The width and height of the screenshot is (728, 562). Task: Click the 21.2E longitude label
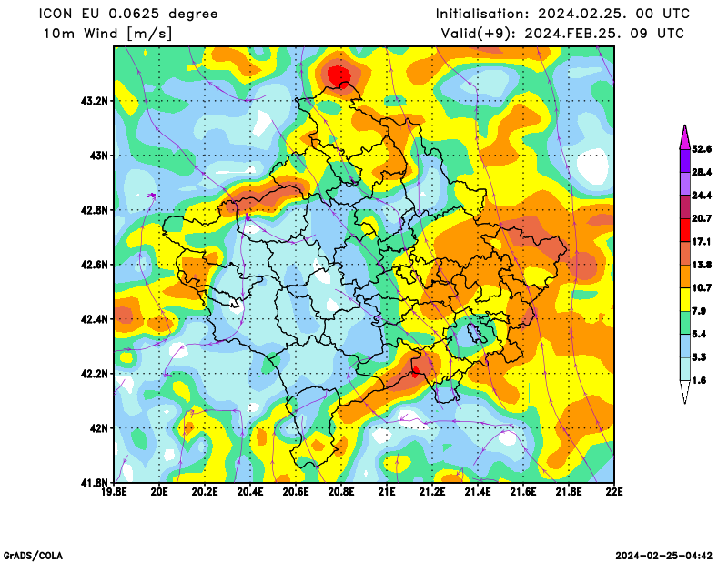coord(432,492)
